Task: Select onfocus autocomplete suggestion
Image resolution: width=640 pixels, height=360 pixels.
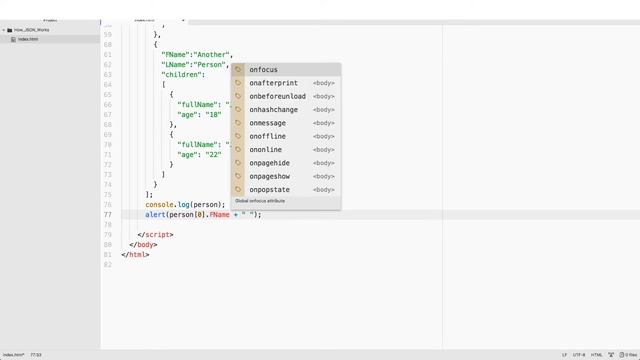Action: pos(286,69)
